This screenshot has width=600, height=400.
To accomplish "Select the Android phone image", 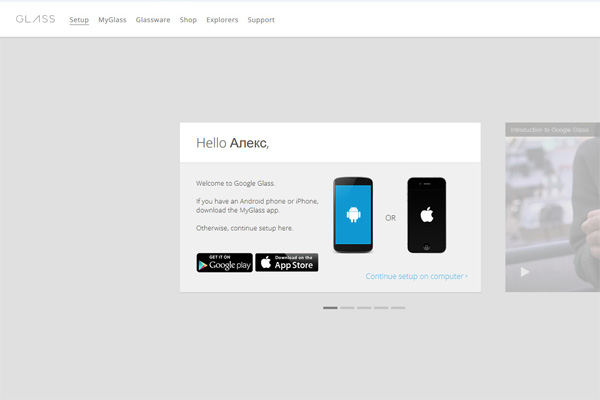I will [353, 215].
